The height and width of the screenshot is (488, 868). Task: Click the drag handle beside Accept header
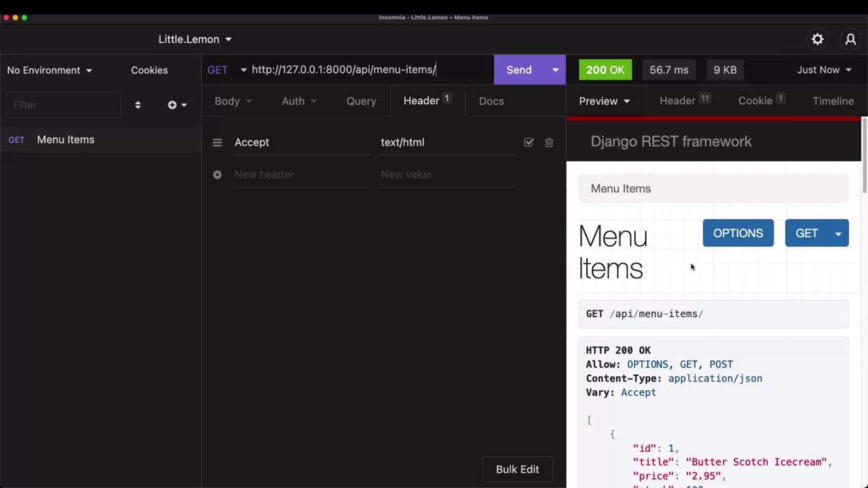tap(217, 143)
